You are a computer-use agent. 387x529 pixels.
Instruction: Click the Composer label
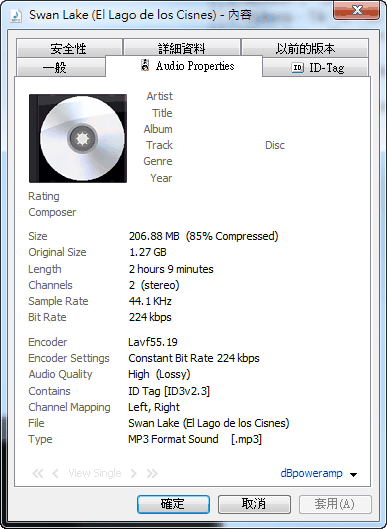[x=52, y=212]
